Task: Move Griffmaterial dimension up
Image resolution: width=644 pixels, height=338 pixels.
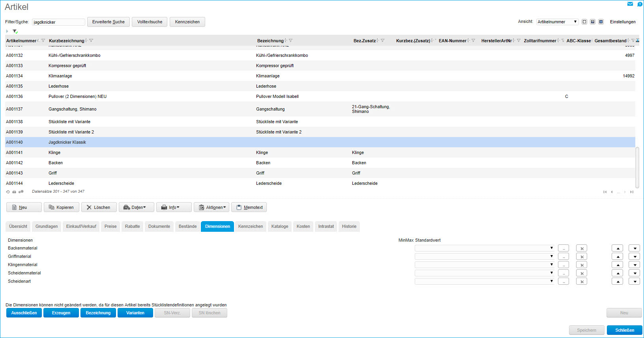Action: [x=617, y=257]
